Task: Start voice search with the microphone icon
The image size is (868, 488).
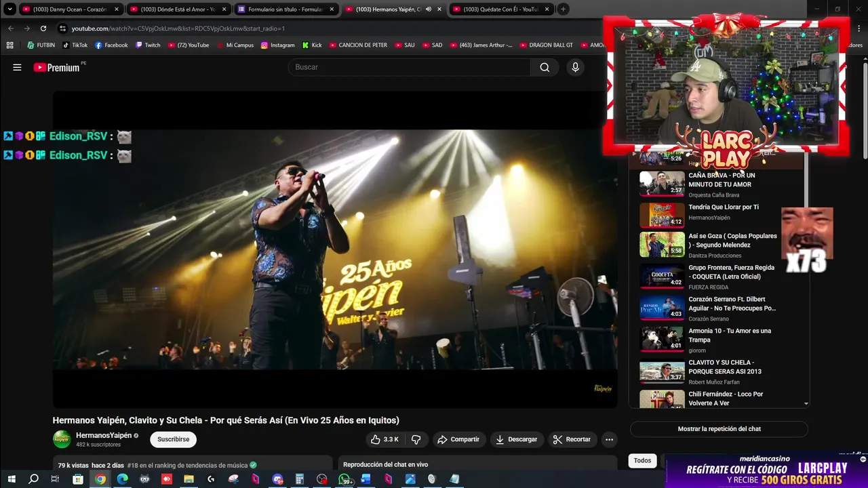Action: (x=575, y=67)
